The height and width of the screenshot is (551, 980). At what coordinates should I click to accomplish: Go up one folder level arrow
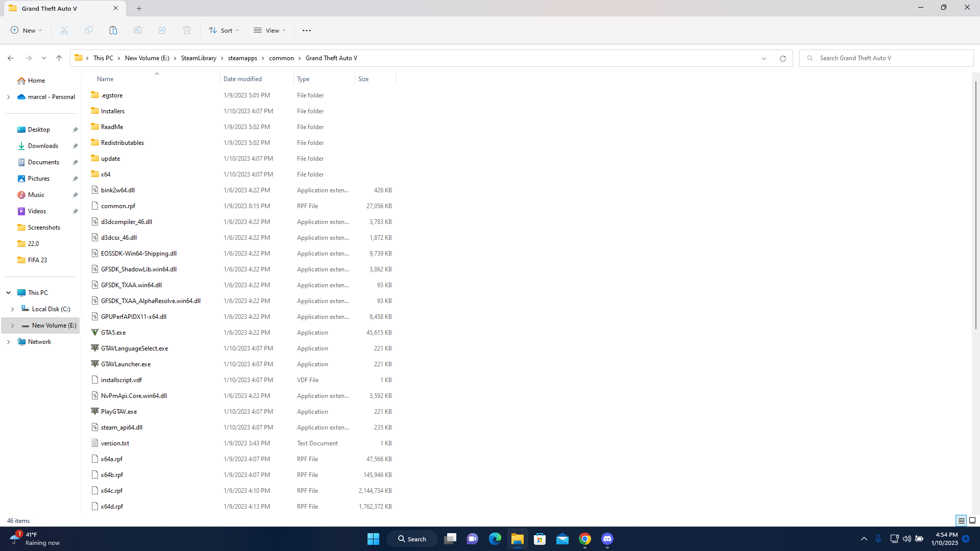click(x=59, y=58)
